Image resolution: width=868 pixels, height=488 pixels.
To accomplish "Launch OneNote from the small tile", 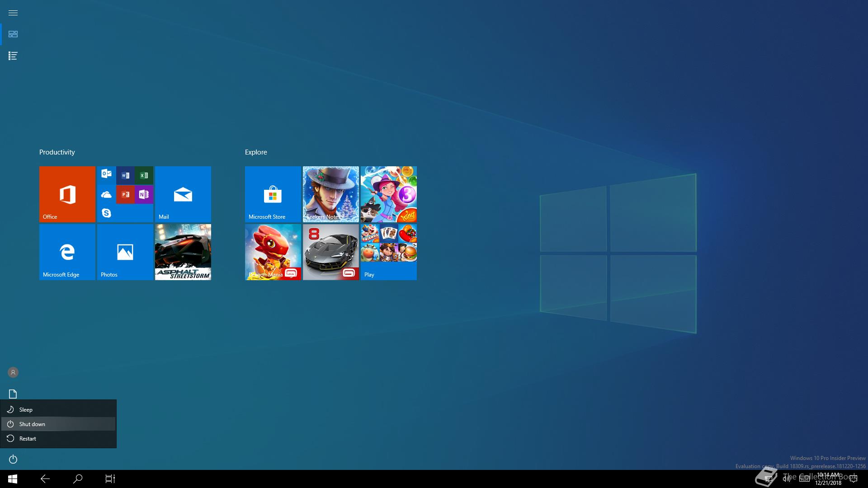I will click(x=144, y=194).
